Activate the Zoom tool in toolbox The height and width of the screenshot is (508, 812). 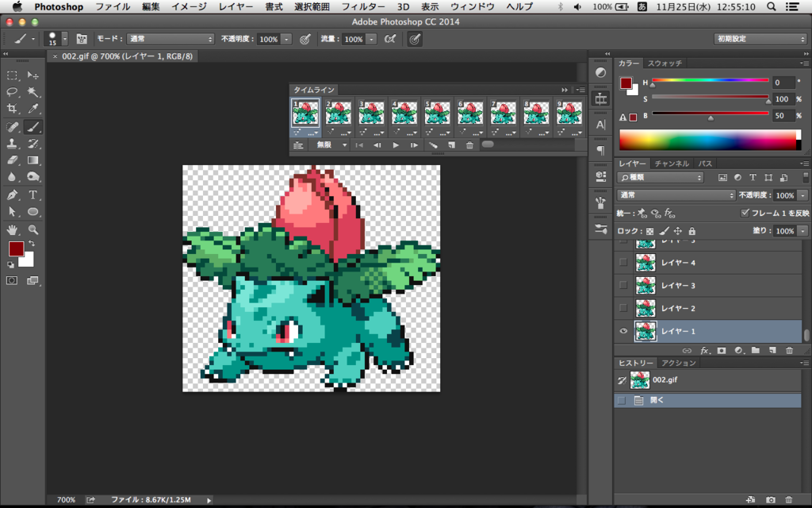pyautogui.click(x=33, y=229)
